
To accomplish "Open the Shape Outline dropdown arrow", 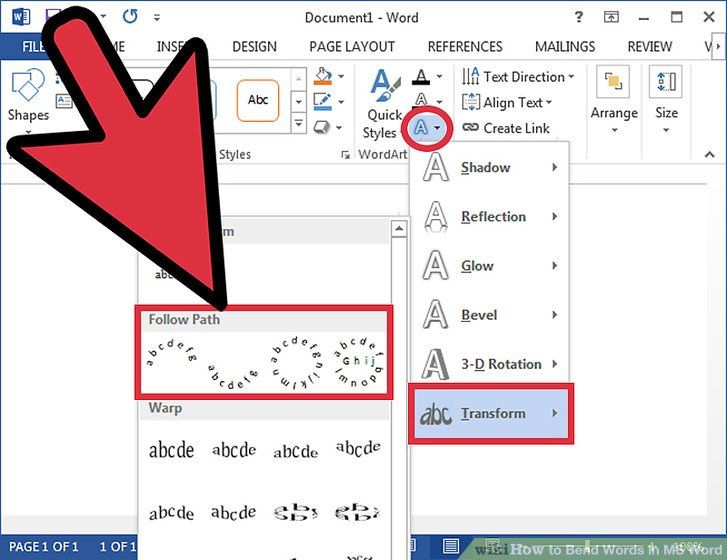I will (x=341, y=102).
